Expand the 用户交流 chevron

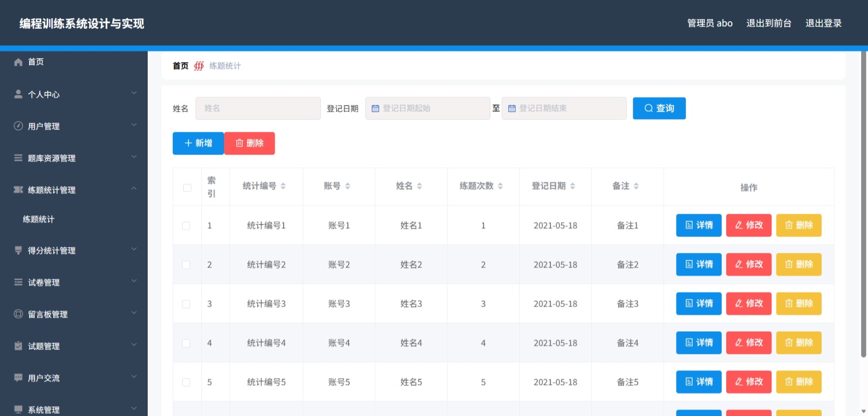point(134,377)
